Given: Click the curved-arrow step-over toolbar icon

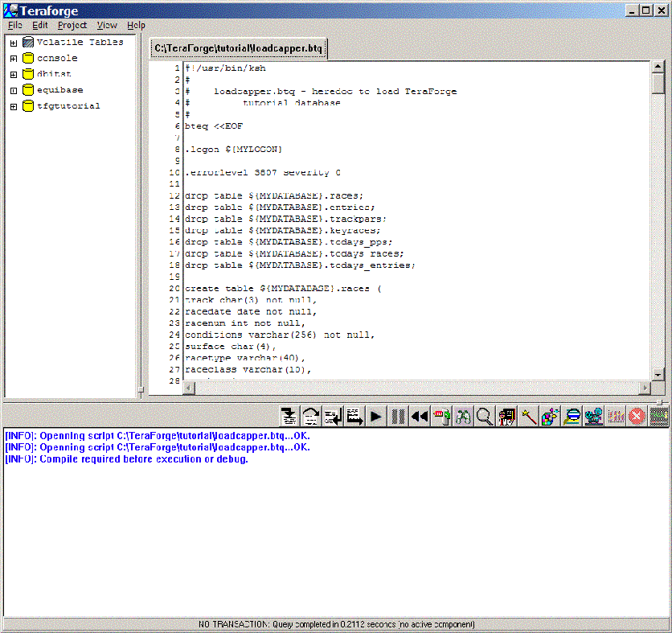Looking at the screenshot, I should click(311, 416).
